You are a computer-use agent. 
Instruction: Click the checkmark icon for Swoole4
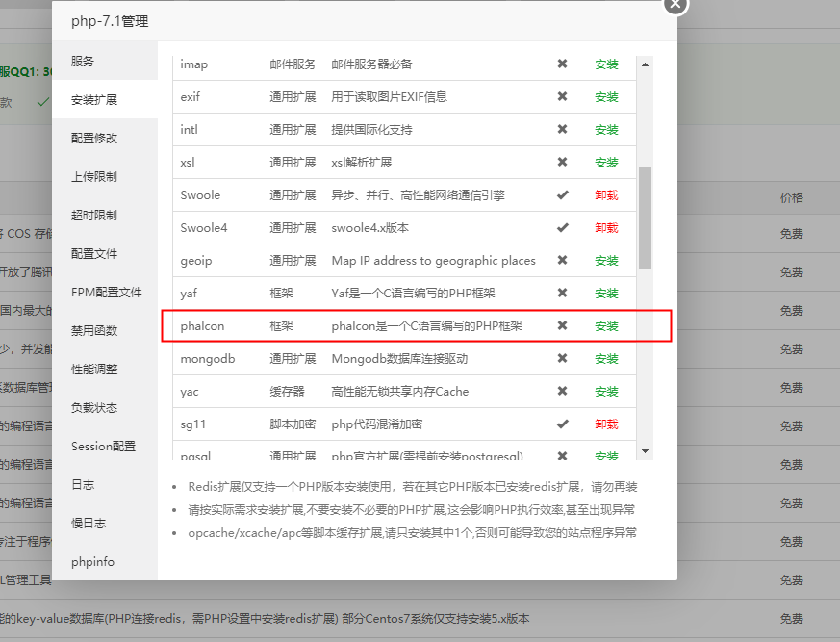(x=562, y=228)
